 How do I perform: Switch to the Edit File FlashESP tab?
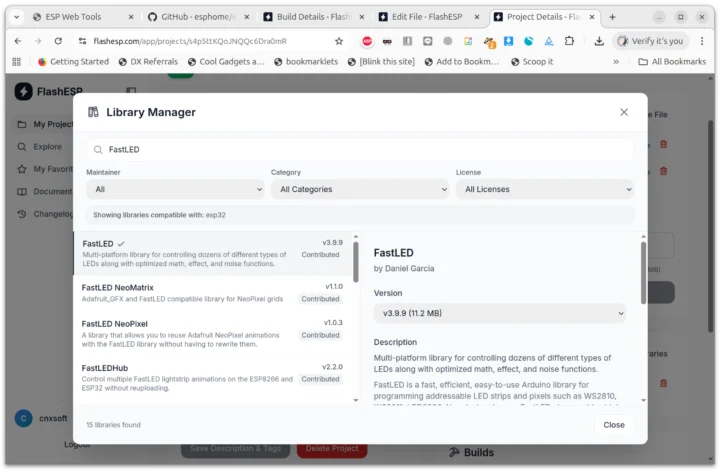point(427,17)
